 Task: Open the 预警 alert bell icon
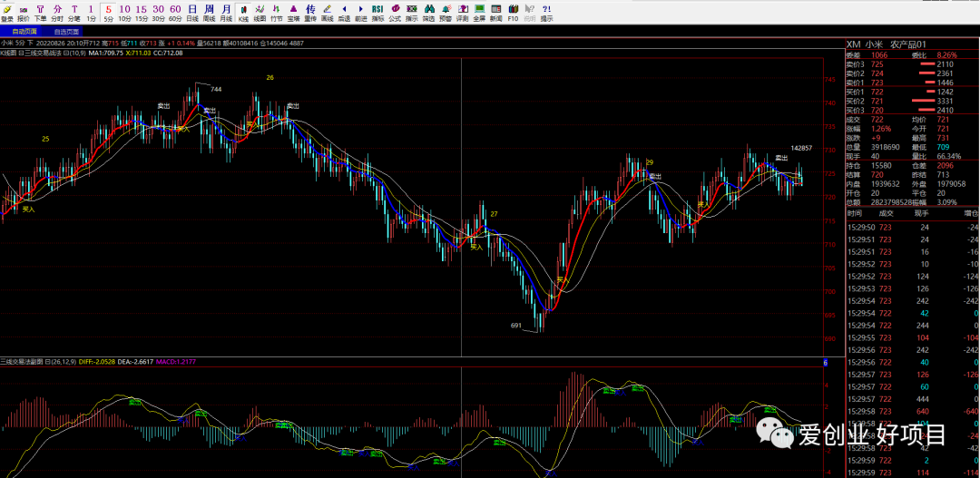point(445,12)
